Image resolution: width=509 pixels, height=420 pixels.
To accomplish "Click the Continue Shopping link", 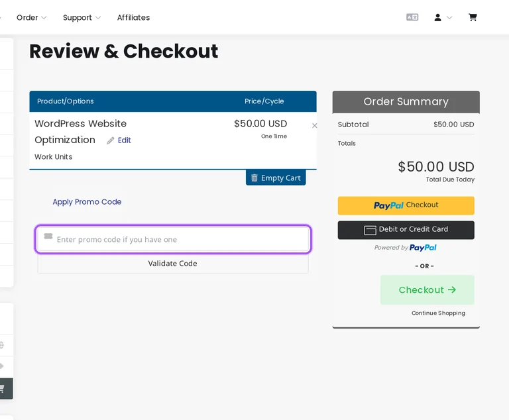I will point(438,313).
